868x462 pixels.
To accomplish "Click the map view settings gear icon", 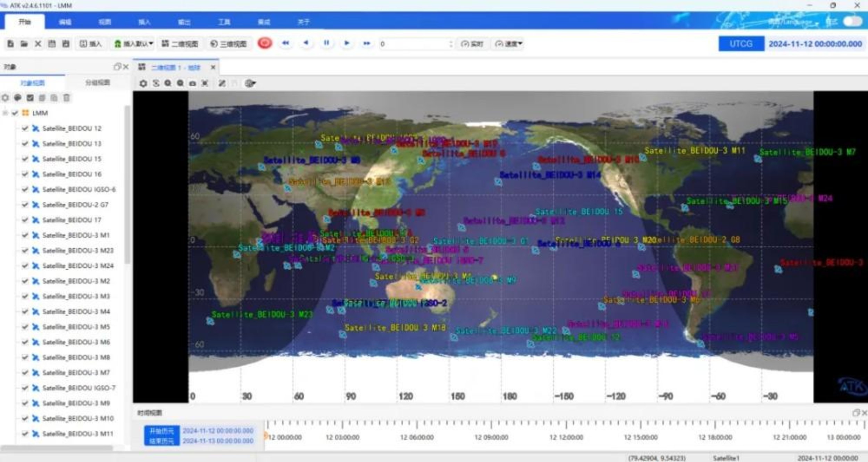I will click(143, 83).
